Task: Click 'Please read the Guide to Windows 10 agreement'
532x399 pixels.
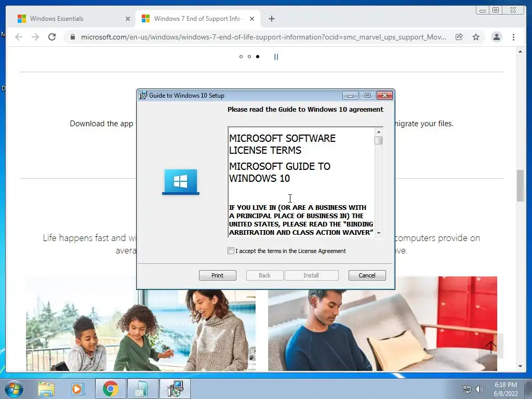Action: tap(305, 109)
